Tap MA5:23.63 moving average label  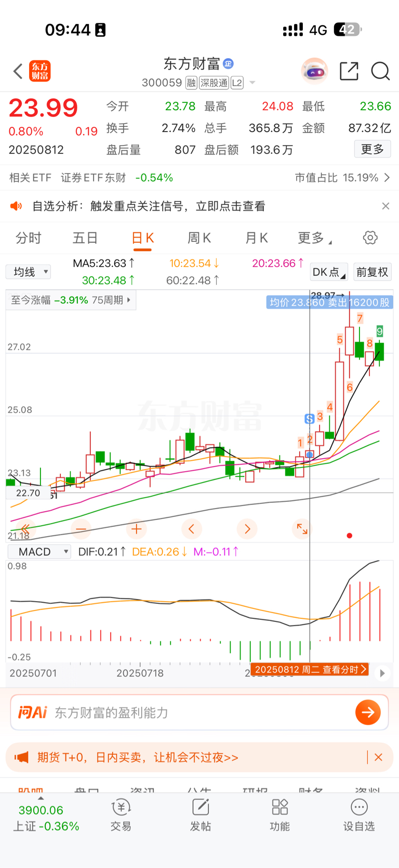[104, 263]
